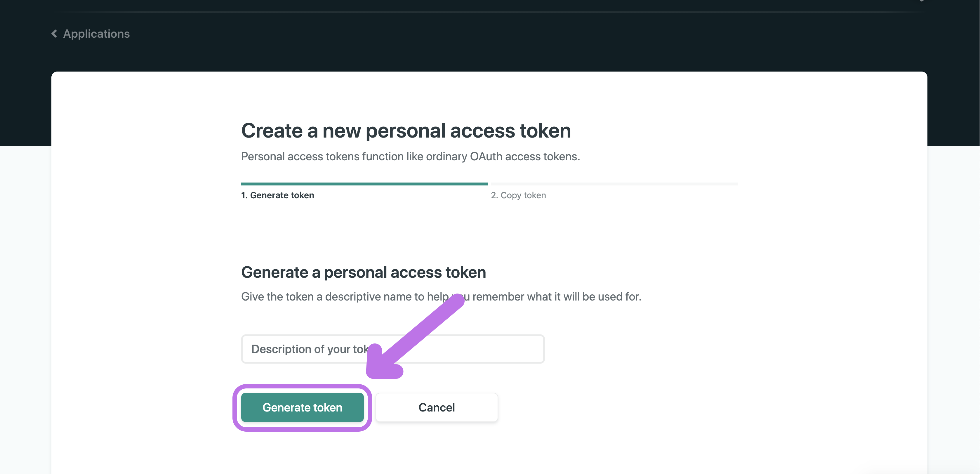
Task: Click the 'Generate a personal access token' heading
Action: pos(363,272)
